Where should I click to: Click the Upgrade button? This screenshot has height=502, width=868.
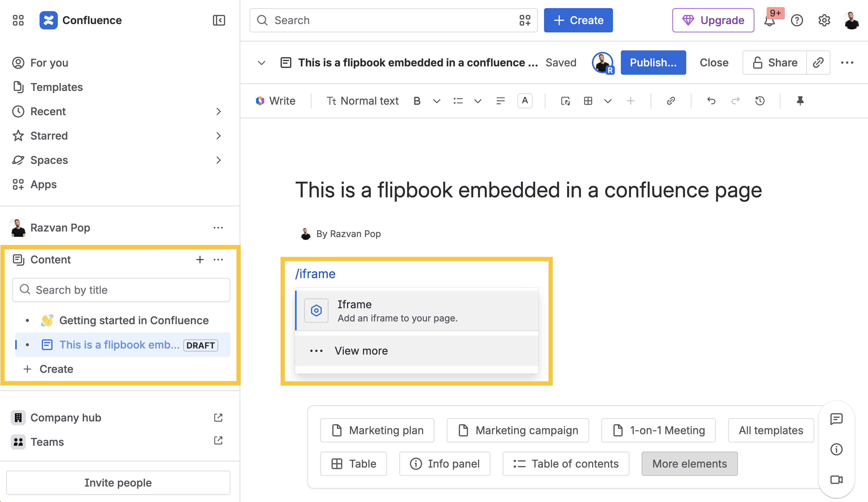pos(713,20)
